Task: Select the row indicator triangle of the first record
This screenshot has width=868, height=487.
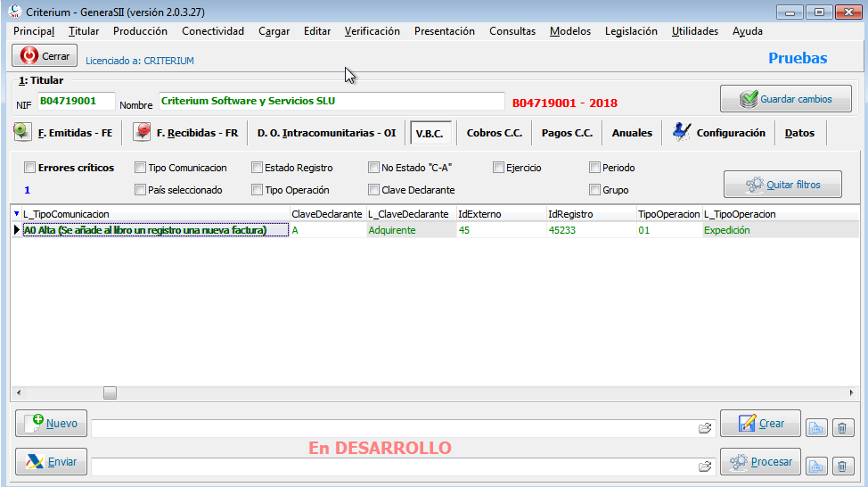Action: (17, 230)
